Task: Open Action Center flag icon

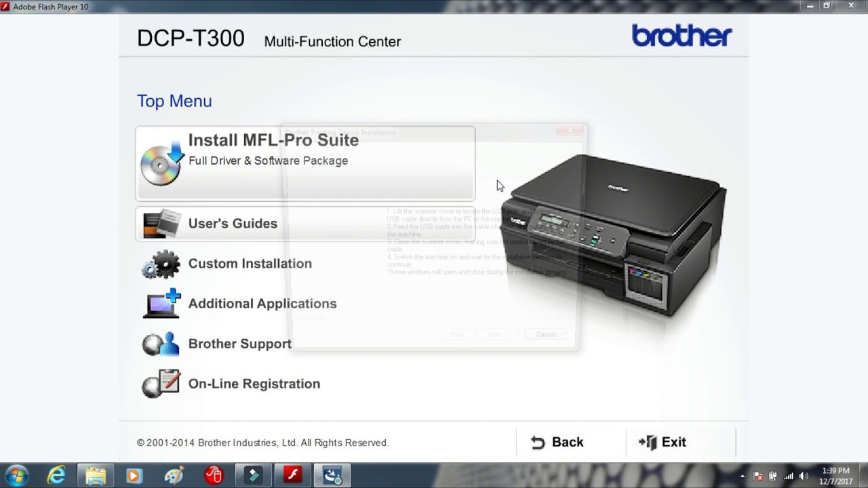Action: coord(758,476)
